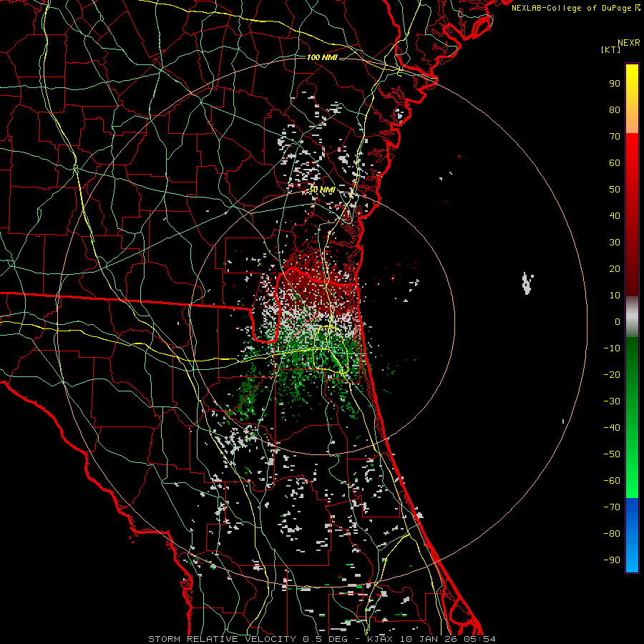
Task: Click the -30 value on velocity scale
Action: coord(612,401)
